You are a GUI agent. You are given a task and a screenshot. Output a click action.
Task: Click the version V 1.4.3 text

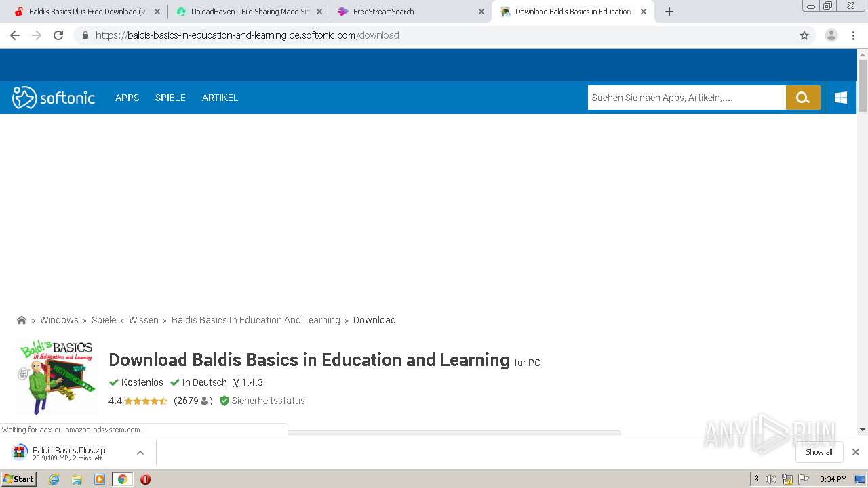248,382
